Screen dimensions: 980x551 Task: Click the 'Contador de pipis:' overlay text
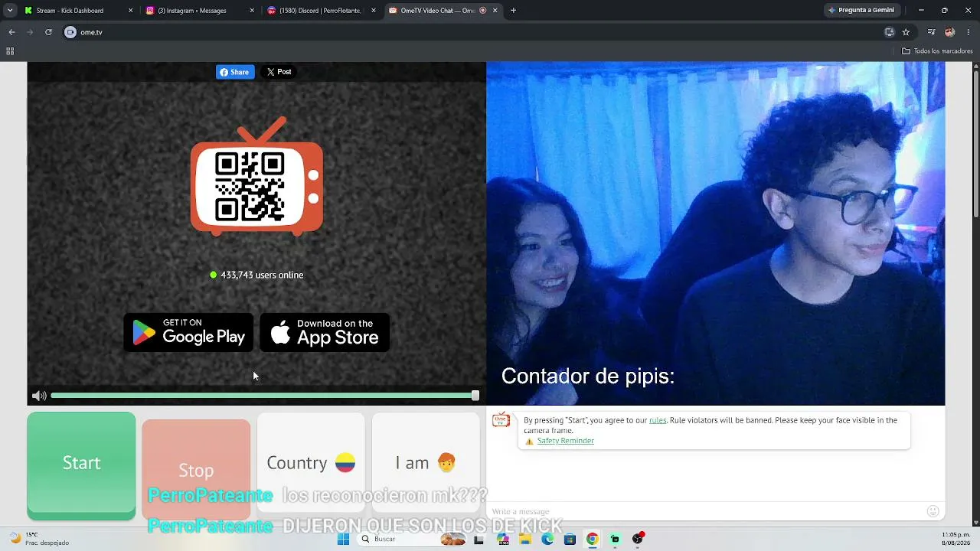click(587, 376)
